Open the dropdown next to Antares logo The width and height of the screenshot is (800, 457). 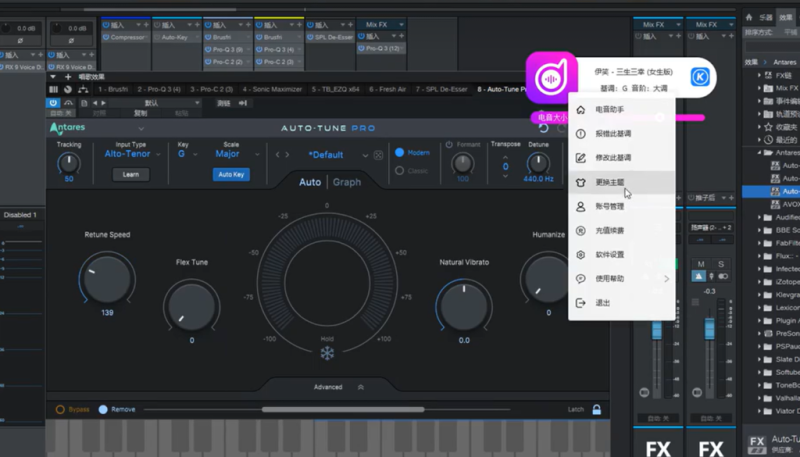[x=141, y=129]
